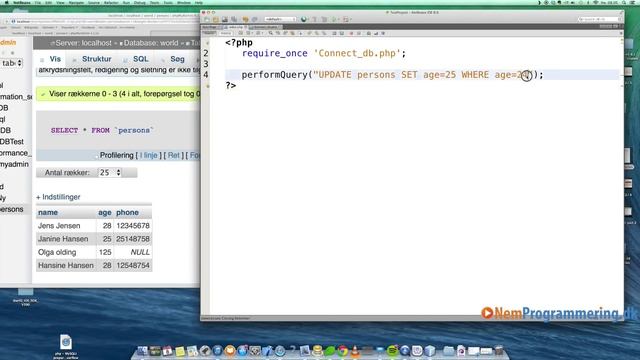Click the 'Server: localhost' breadcrumb in phpMyAdmin

pyautogui.click(x=83, y=43)
